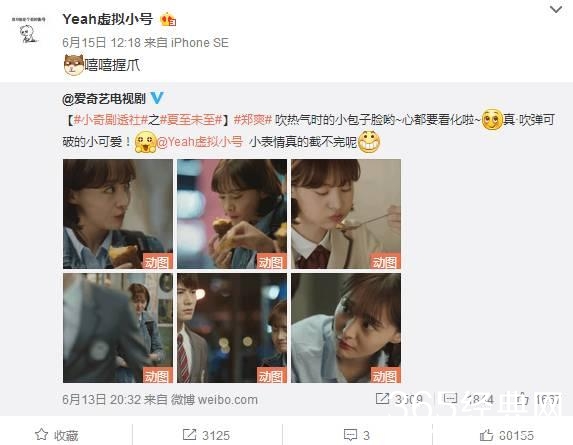
Task: Open the #夏至未至# hashtag
Action: click(x=191, y=119)
